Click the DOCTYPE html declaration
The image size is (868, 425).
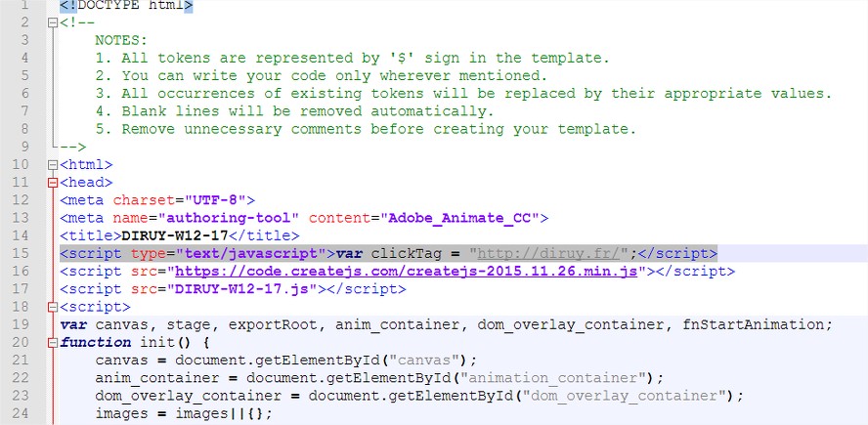pos(126,6)
